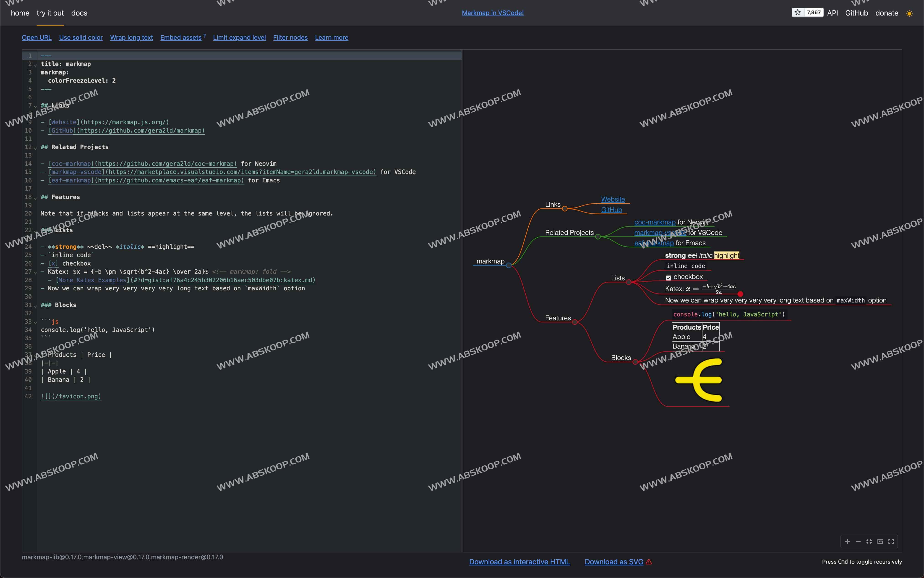Click the Use solid color link

click(81, 37)
